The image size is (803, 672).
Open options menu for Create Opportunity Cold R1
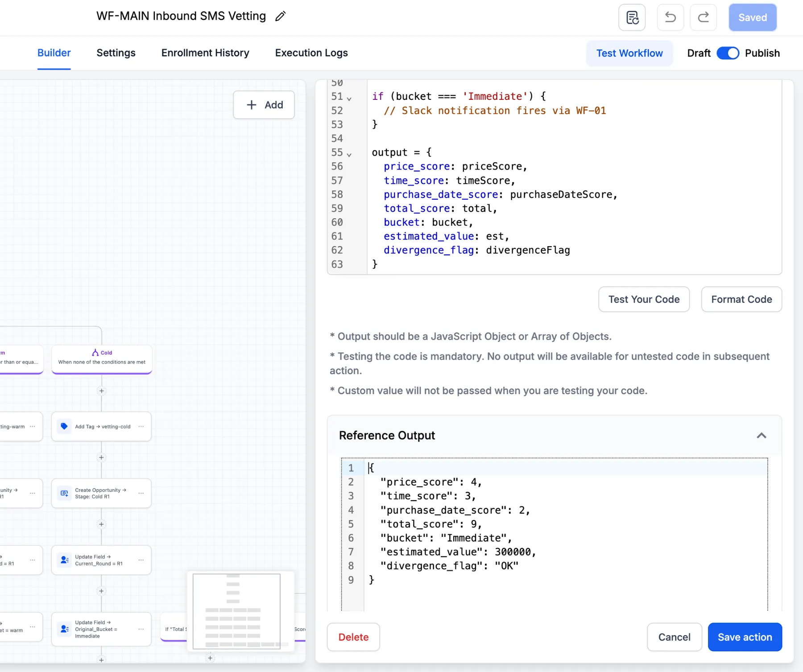[x=141, y=493]
